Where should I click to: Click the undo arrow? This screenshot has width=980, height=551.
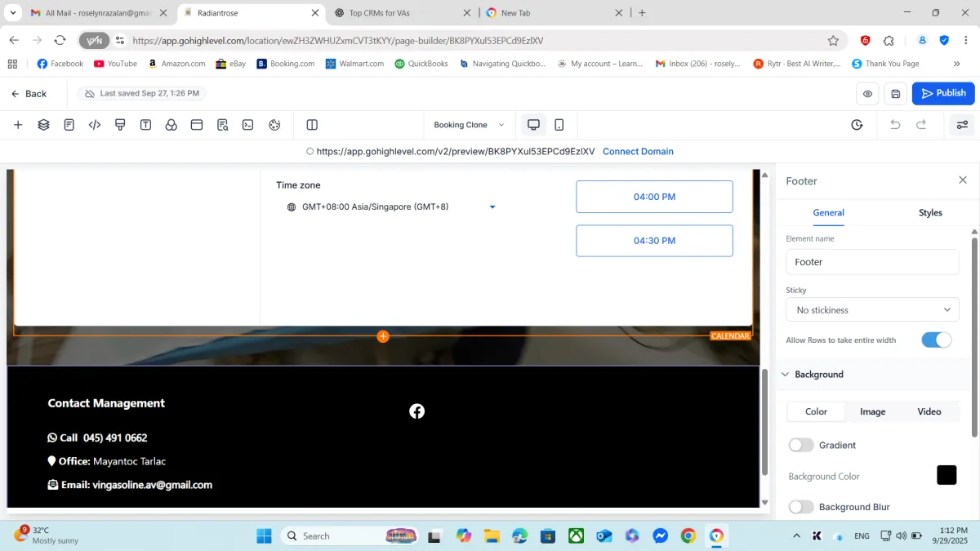895,125
